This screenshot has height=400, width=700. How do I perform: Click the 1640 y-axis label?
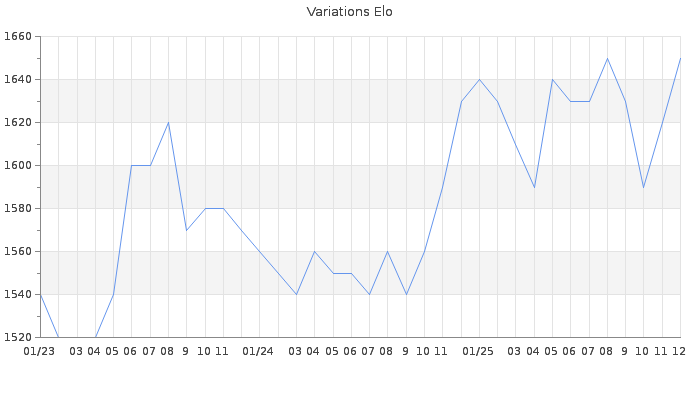click(18, 79)
